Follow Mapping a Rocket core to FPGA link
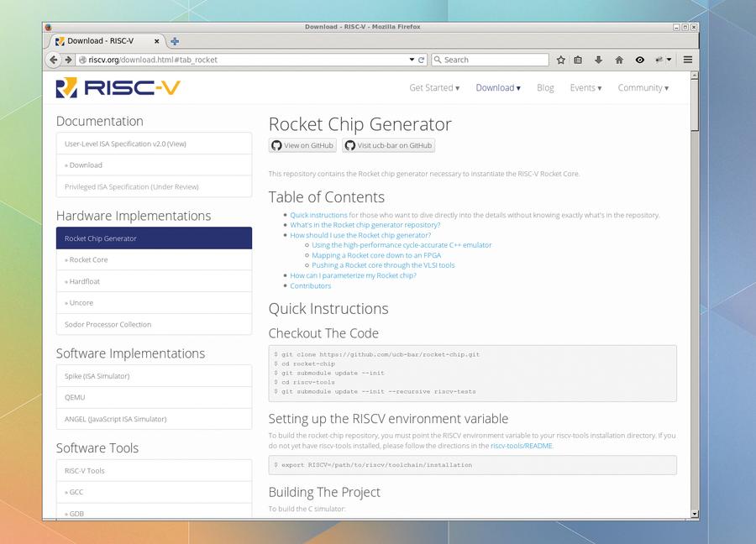This screenshot has width=756, height=544. [x=376, y=255]
